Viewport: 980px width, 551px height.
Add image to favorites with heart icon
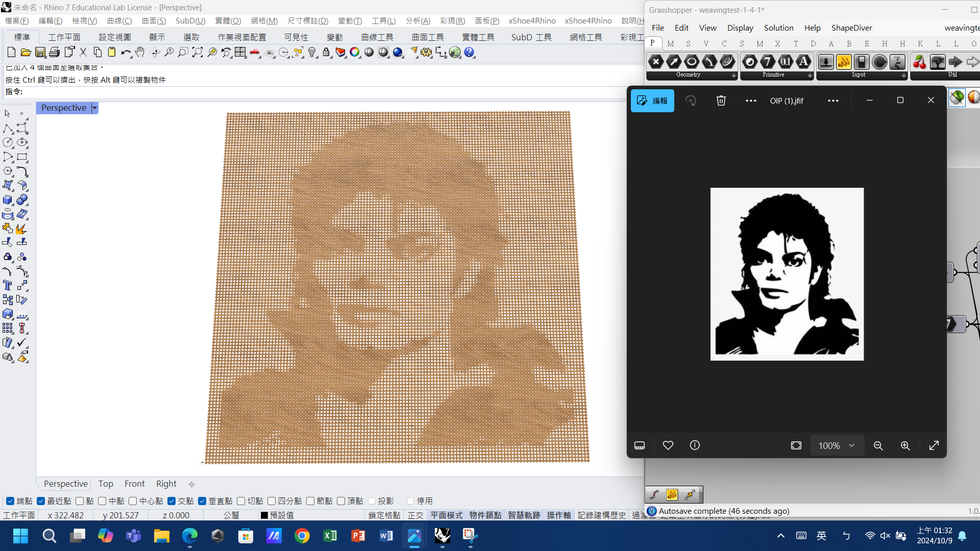(668, 445)
